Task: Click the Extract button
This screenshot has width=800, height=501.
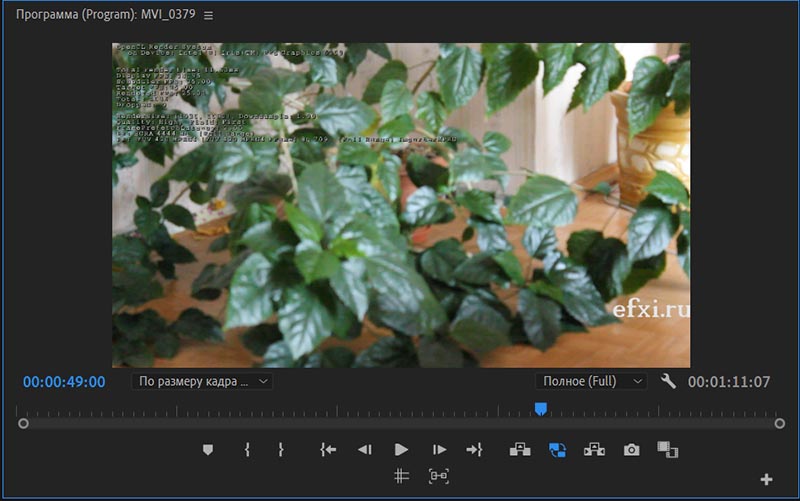Action: tap(594, 449)
